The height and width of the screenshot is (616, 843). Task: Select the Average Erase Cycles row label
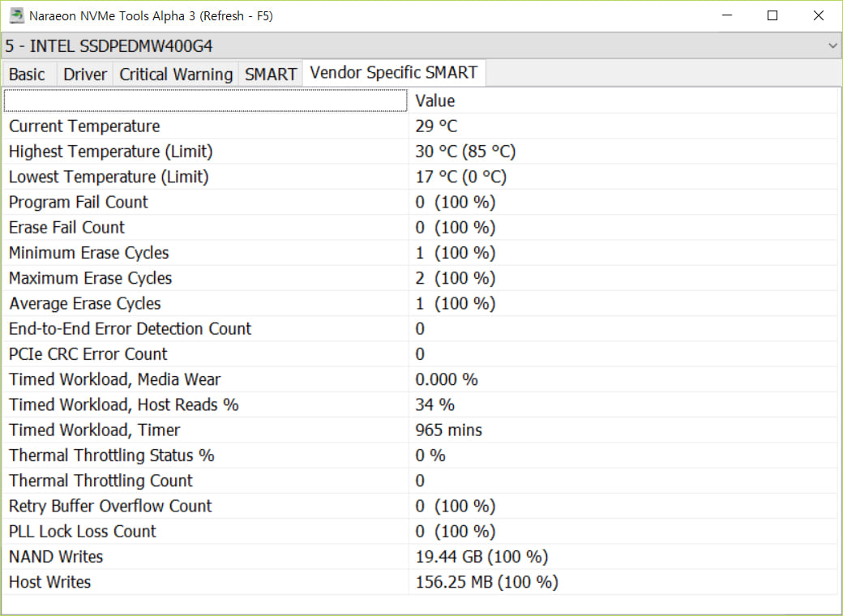85,303
